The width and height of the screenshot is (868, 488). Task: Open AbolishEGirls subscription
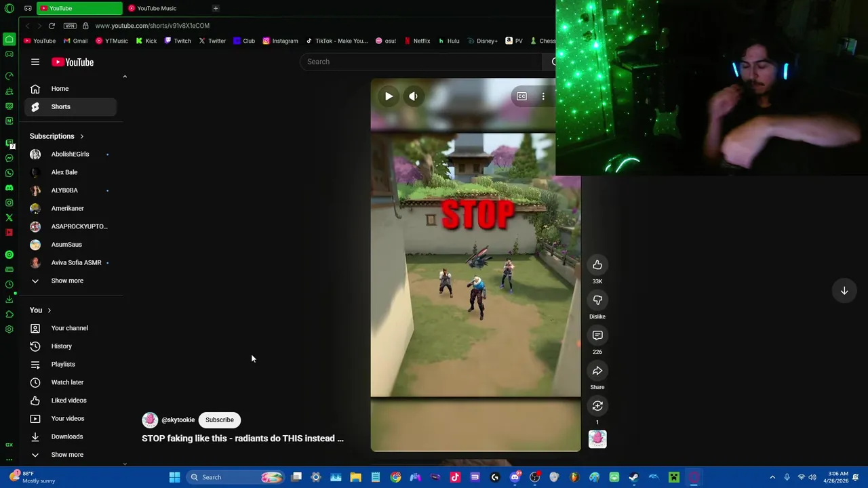pyautogui.click(x=71, y=154)
